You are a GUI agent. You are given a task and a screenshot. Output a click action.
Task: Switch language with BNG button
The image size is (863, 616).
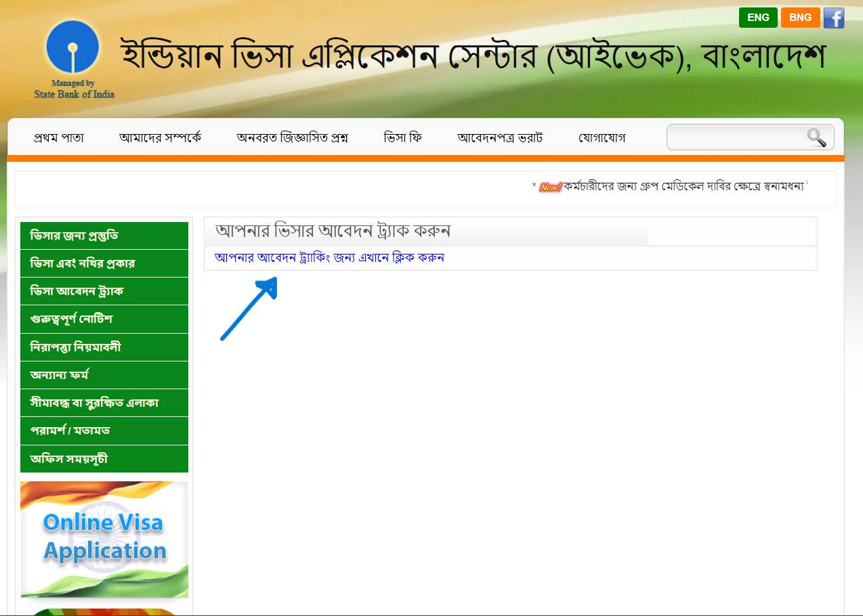(x=800, y=18)
